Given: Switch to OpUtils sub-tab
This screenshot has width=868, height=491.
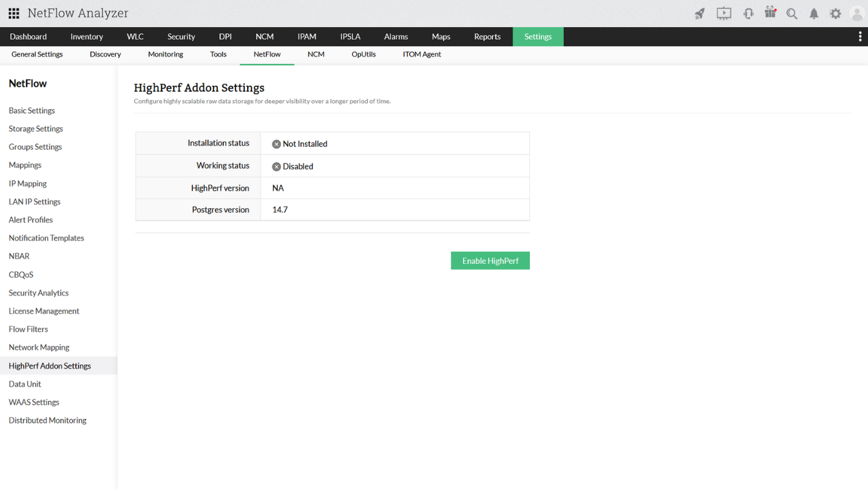Looking at the screenshot, I should pos(364,54).
